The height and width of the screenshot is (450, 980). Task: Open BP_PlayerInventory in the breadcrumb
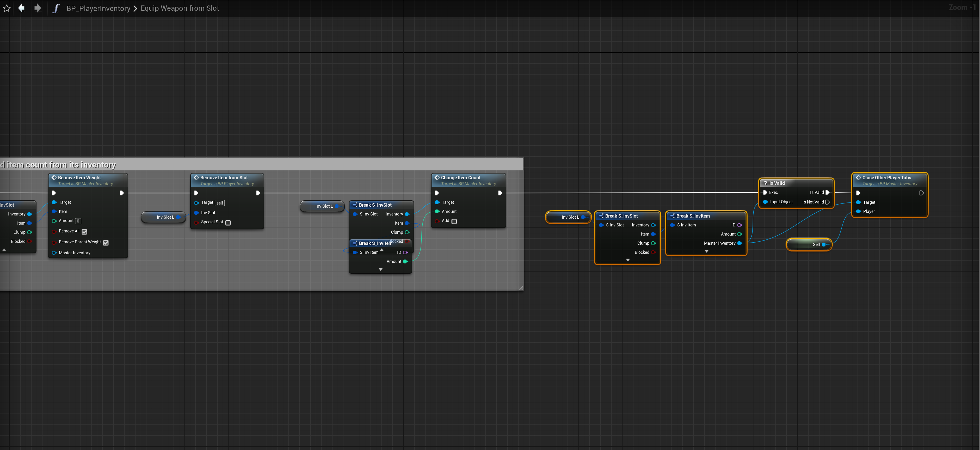click(x=98, y=8)
